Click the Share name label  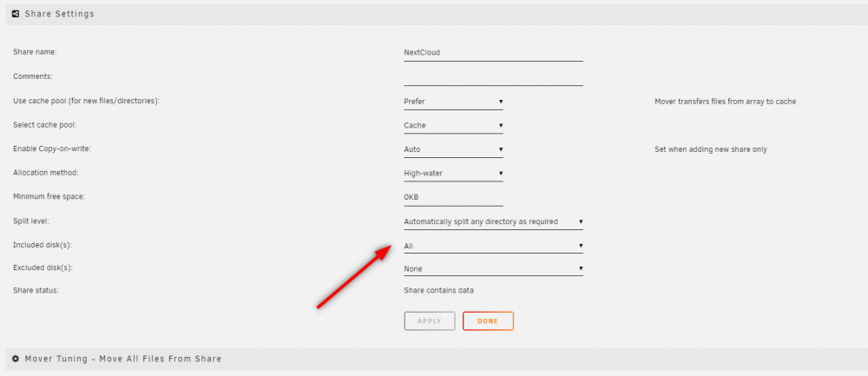35,52
